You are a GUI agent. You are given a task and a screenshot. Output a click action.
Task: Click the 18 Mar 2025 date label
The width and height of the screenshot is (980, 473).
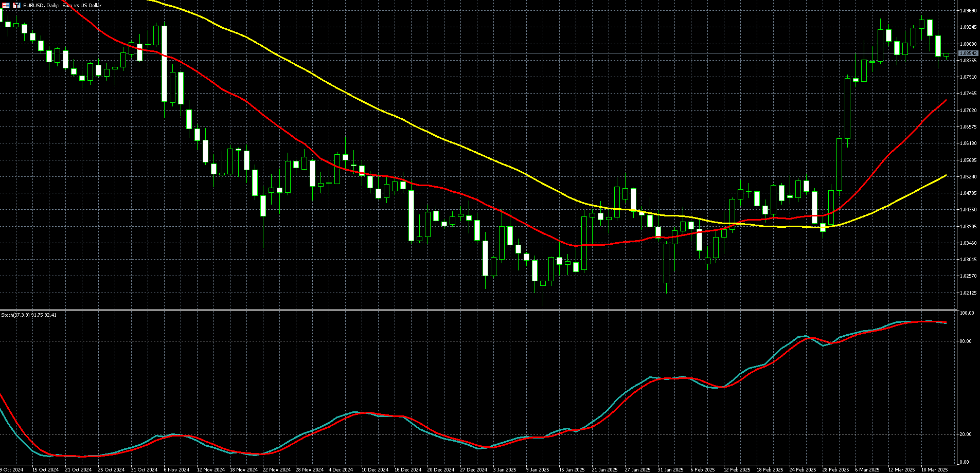(934, 469)
